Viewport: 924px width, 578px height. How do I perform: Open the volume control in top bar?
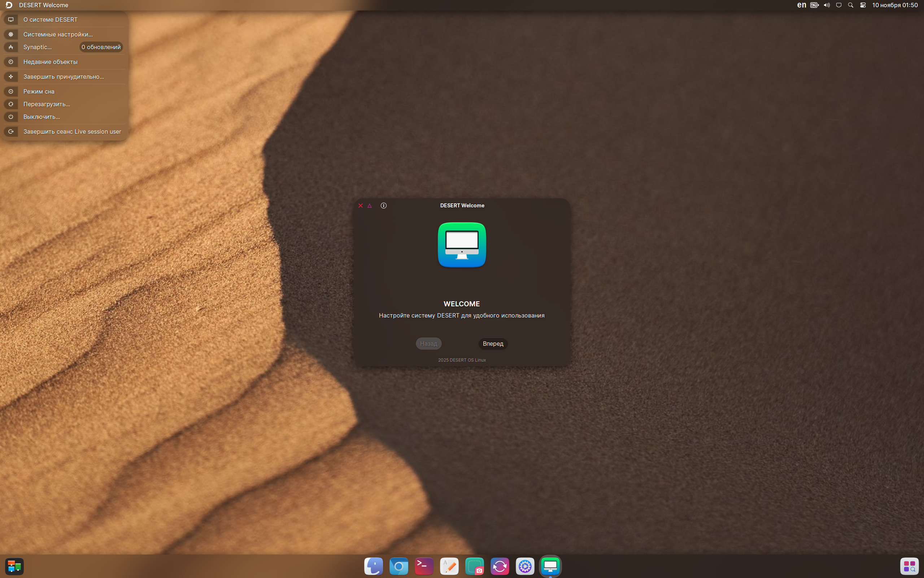pos(827,5)
